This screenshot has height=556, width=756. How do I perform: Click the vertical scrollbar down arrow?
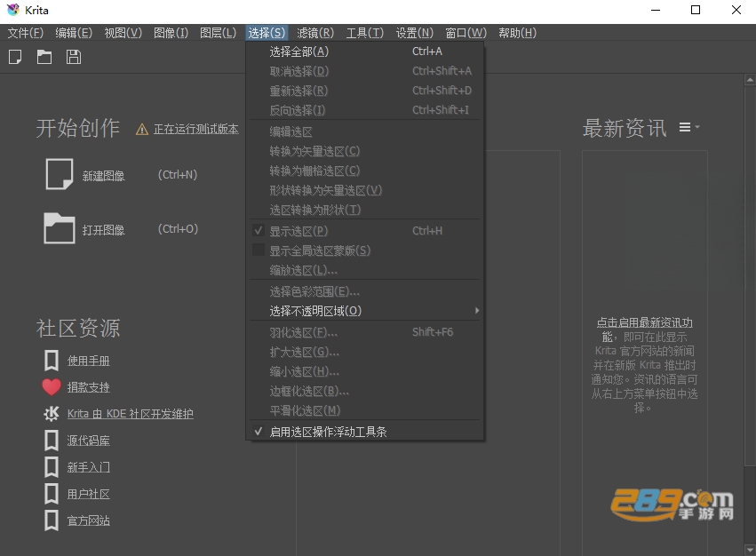(750, 550)
